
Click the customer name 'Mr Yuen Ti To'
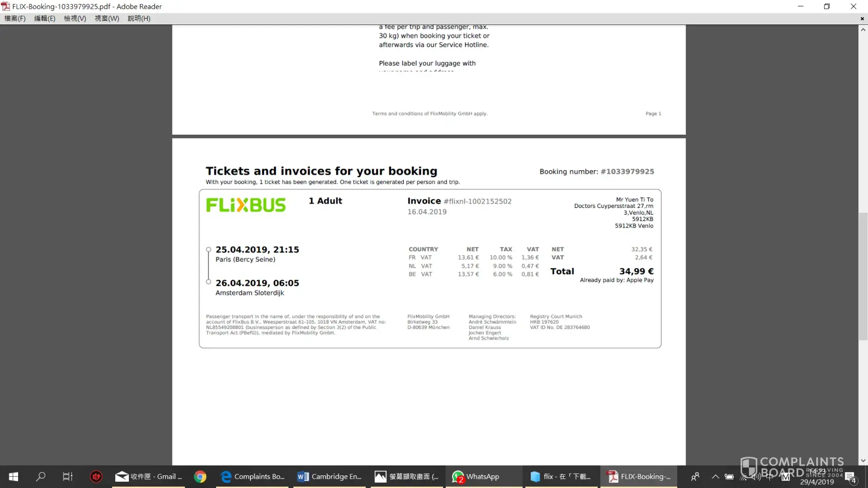[x=635, y=200]
